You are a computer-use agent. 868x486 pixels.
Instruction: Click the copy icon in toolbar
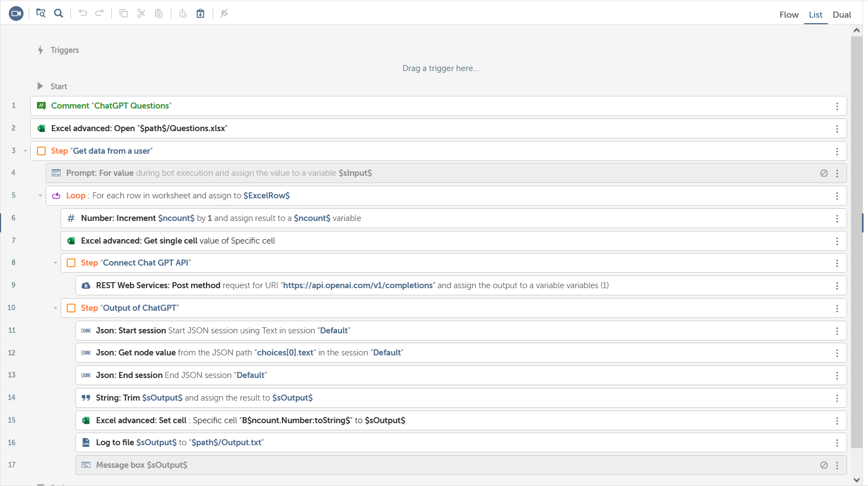tap(123, 13)
